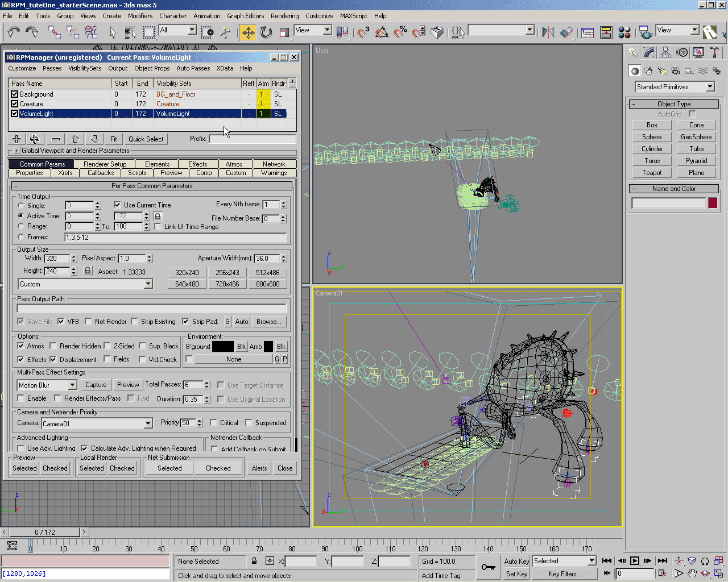Uncheck the Creature pass checkbox
The height and width of the screenshot is (582, 728).
pos(15,104)
